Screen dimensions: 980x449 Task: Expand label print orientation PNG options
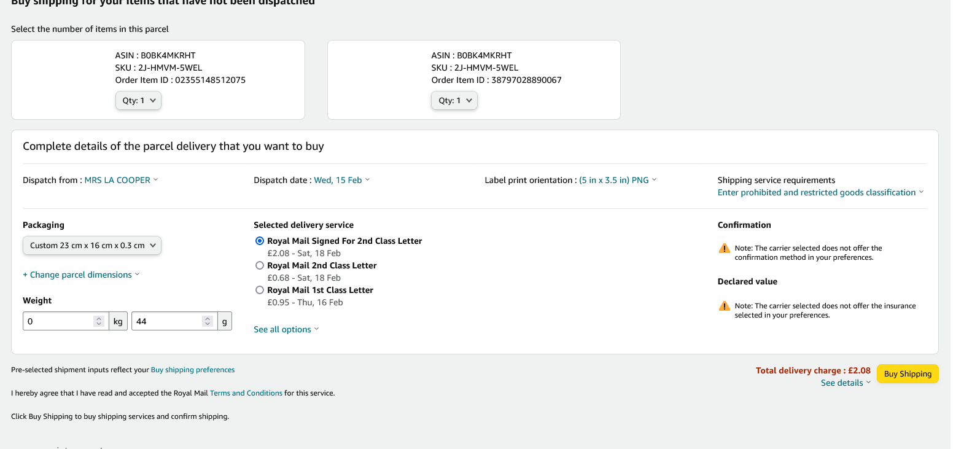(x=617, y=180)
